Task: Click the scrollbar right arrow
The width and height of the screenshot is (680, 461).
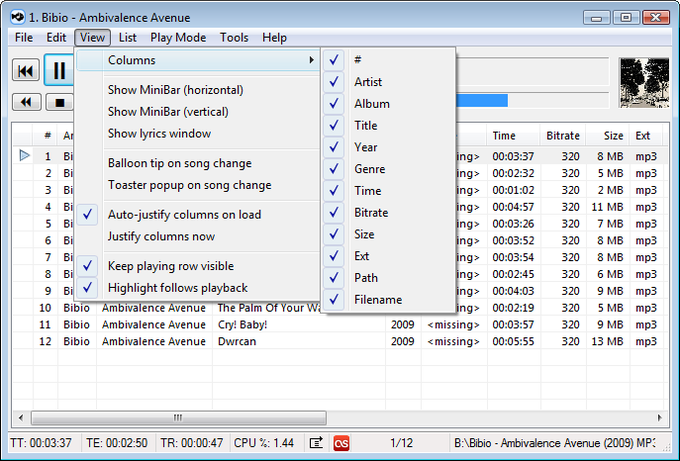Action: coord(659,418)
